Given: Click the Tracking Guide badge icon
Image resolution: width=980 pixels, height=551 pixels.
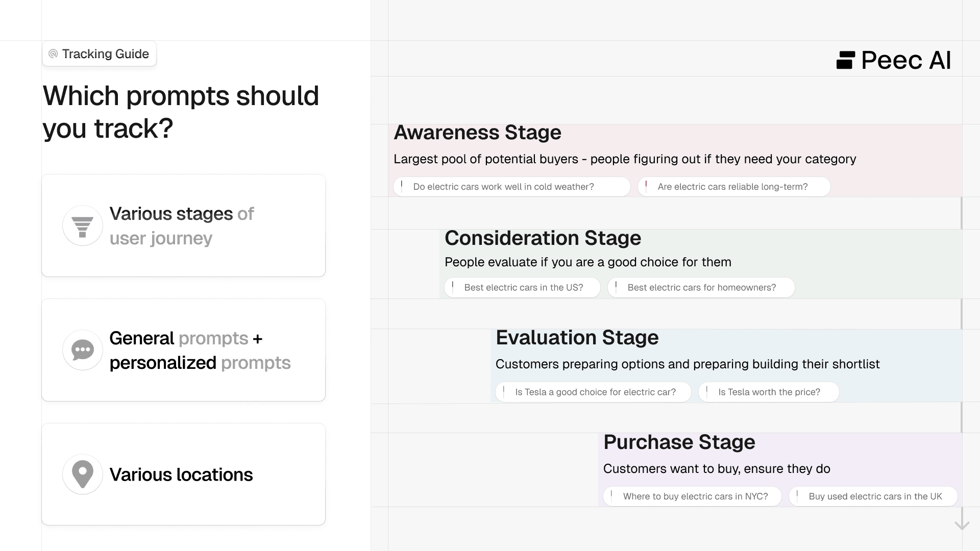Looking at the screenshot, I should [53, 54].
